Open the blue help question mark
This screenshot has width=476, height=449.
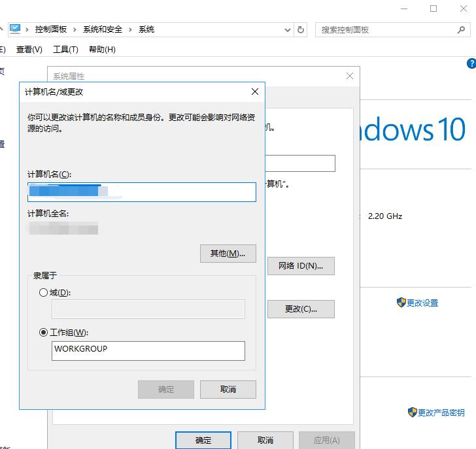point(471,63)
